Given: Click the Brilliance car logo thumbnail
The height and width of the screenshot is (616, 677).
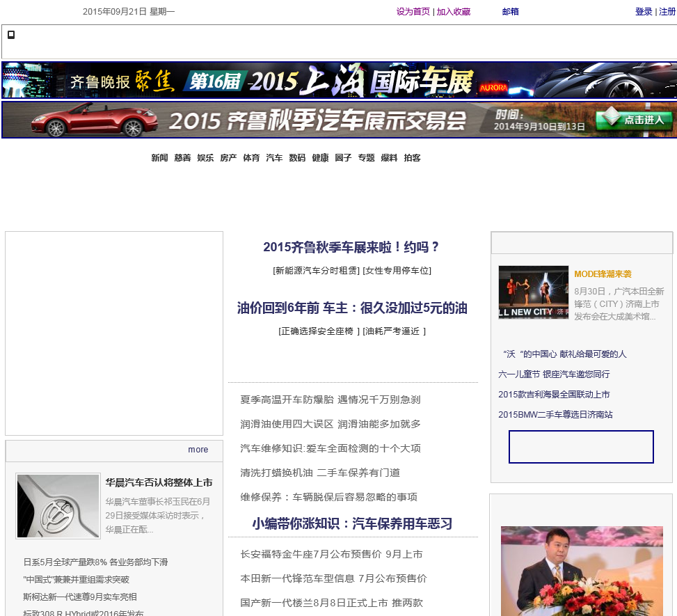Looking at the screenshot, I should coord(58,506).
